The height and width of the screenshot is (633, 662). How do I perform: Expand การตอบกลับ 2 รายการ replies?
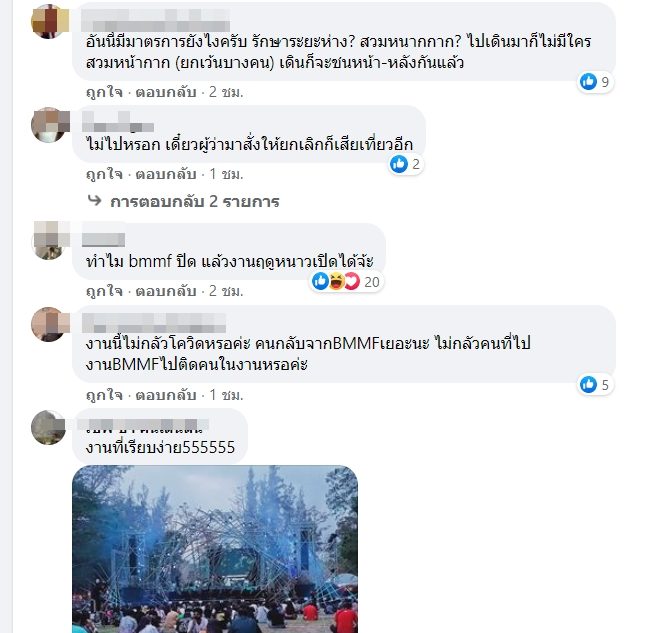[x=195, y=201]
